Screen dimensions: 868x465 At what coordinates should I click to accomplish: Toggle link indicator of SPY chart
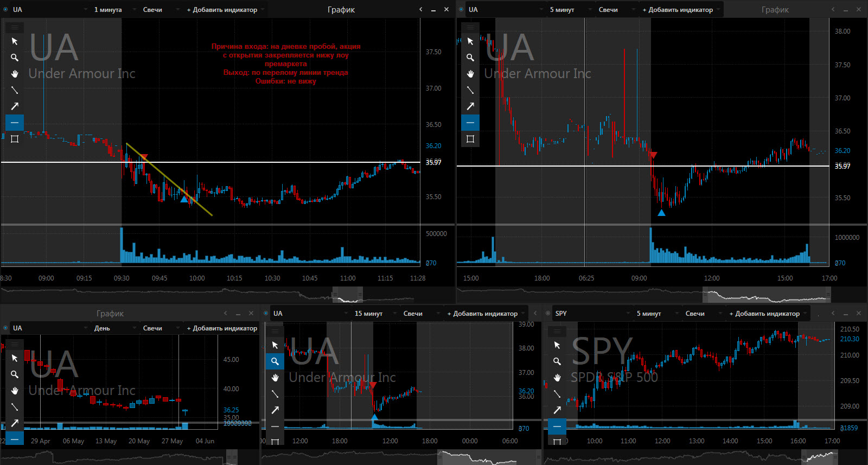pos(548,313)
